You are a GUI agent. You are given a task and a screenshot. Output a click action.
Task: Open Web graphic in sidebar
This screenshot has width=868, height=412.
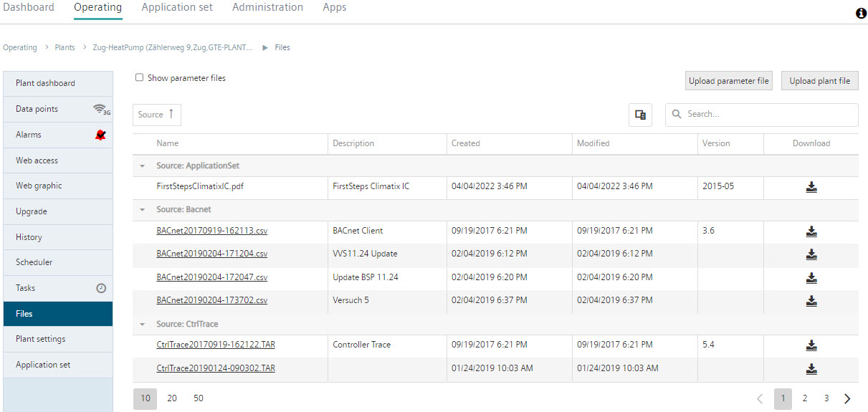pos(58,186)
